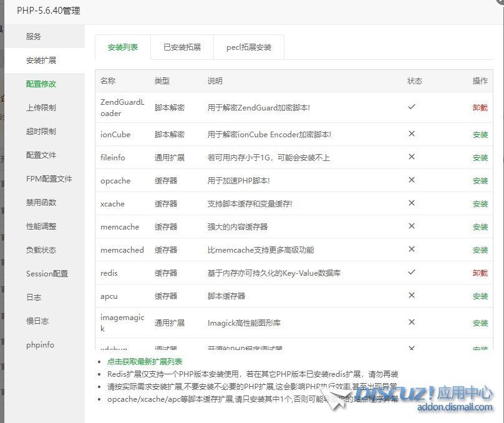Switch to 已安装拓展 tab
Screen dimensions: 504x423
[182, 47]
